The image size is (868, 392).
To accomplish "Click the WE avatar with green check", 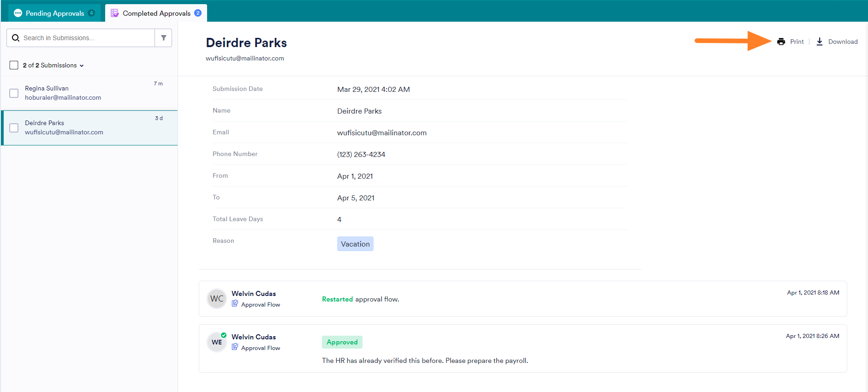I will (216, 342).
